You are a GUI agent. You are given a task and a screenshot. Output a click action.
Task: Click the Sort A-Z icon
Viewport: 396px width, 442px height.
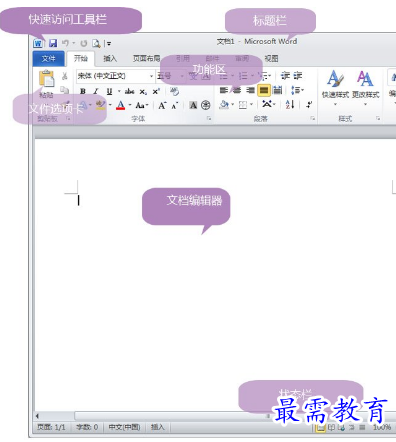290,105
